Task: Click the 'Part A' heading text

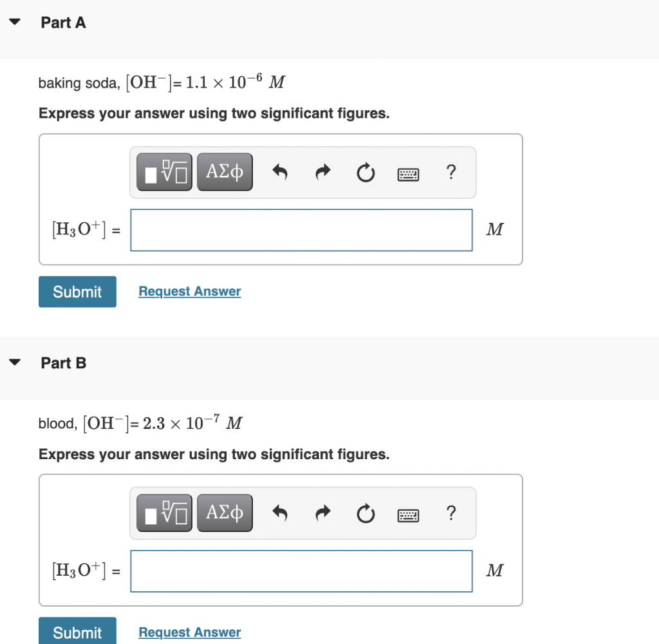Action: 64,23
